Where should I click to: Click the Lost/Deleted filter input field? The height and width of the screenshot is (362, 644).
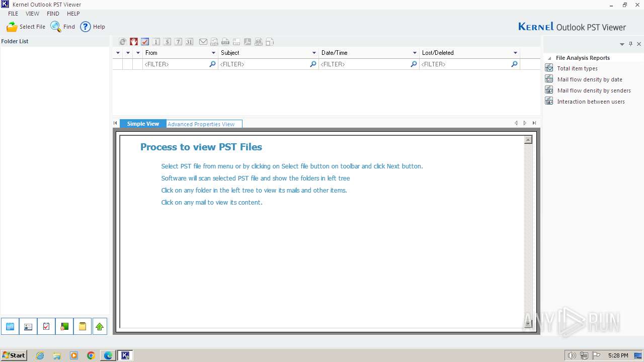coord(469,64)
